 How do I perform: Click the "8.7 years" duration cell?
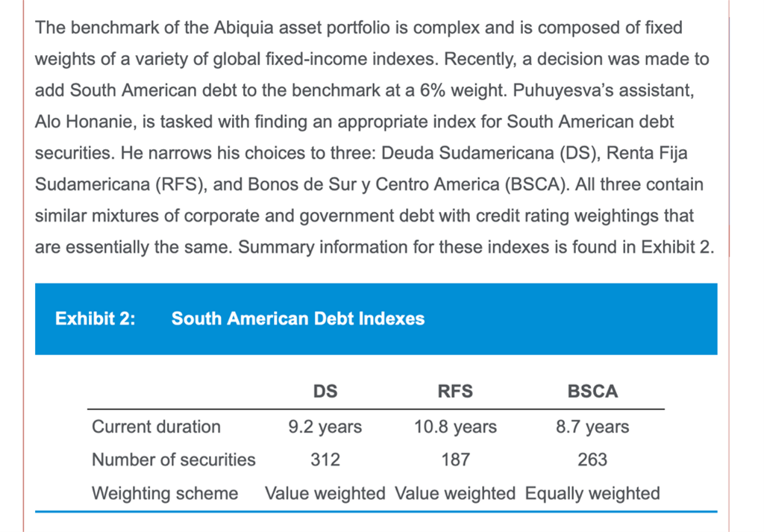[x=592, y=427]
